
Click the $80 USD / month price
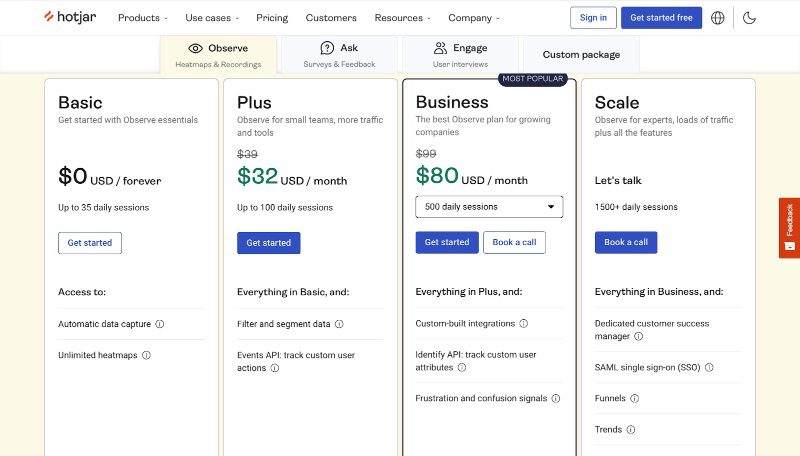pos(472,176)
